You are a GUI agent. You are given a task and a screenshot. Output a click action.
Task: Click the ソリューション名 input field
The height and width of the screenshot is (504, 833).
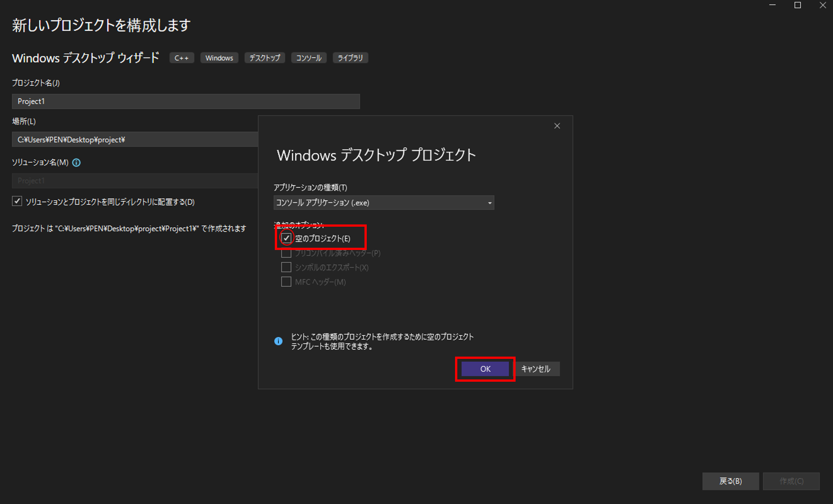(x=135, y=181)
